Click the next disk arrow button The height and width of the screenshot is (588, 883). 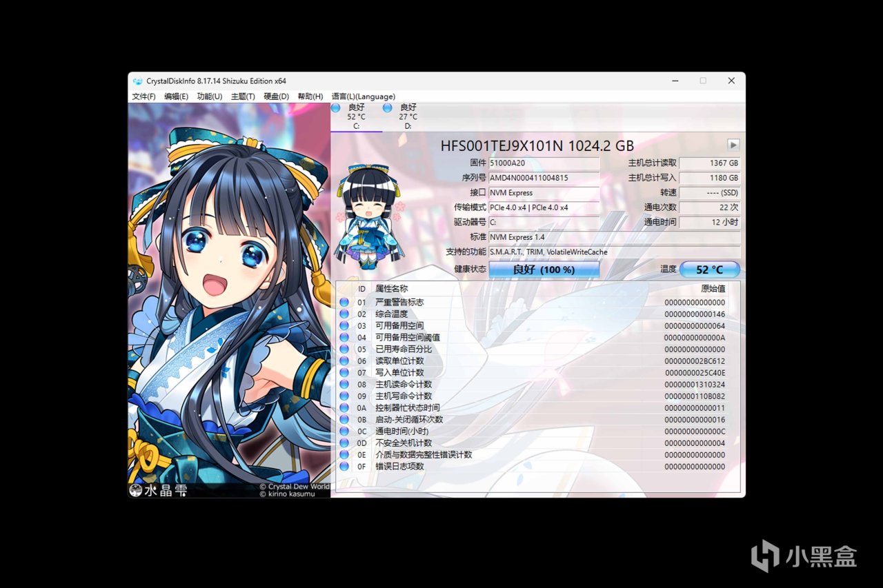733,145
